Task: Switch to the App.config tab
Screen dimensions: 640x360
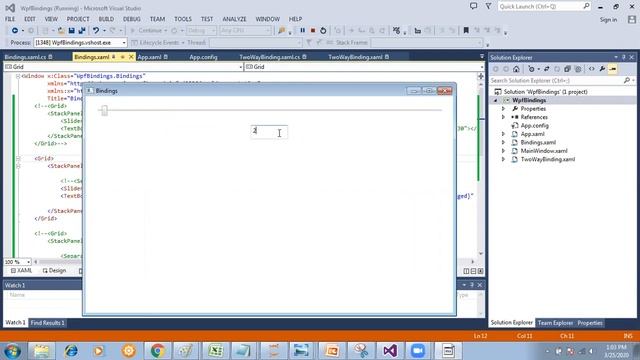Action: pyautogui.click(x=203, y=57)
